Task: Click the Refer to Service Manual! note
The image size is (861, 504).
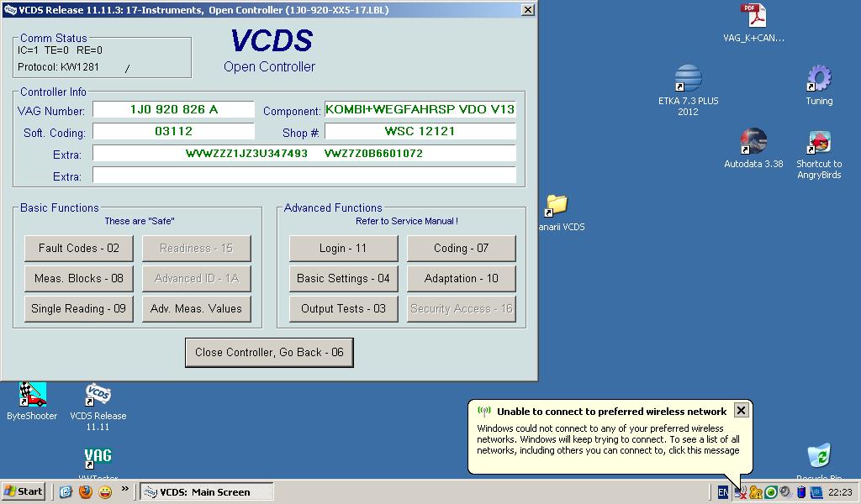Action: click(x=406, y=221)
